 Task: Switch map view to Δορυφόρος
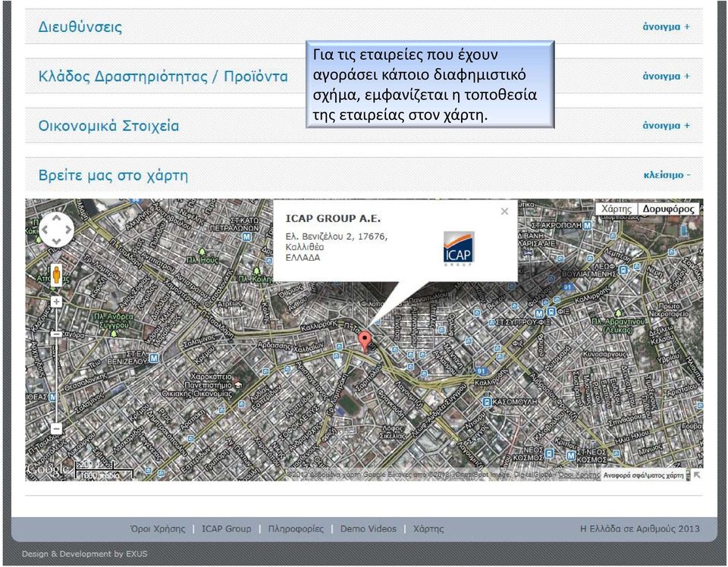pyautogui.click(x=669, y=208)
